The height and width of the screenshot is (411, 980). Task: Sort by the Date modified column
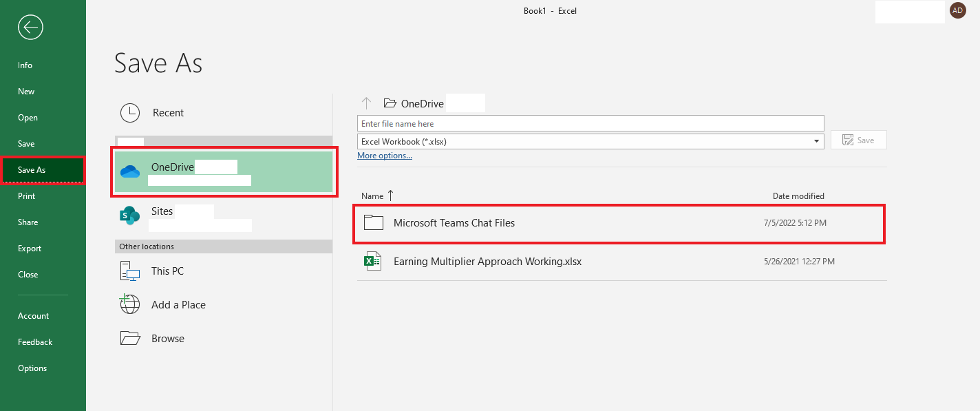(x=798, y=196)
